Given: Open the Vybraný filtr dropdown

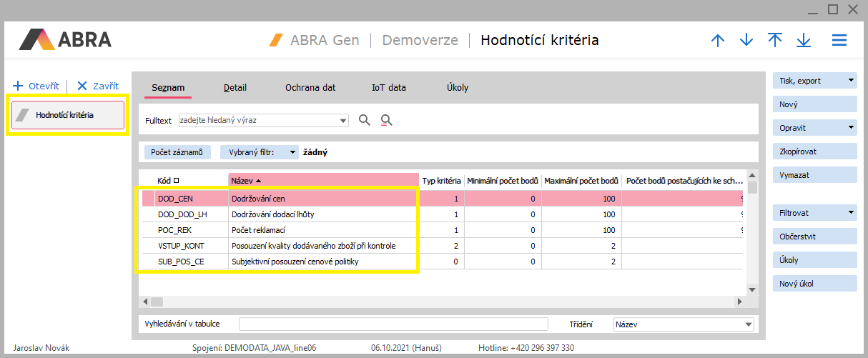Looking at the screenshot, I should coord(292,152).
